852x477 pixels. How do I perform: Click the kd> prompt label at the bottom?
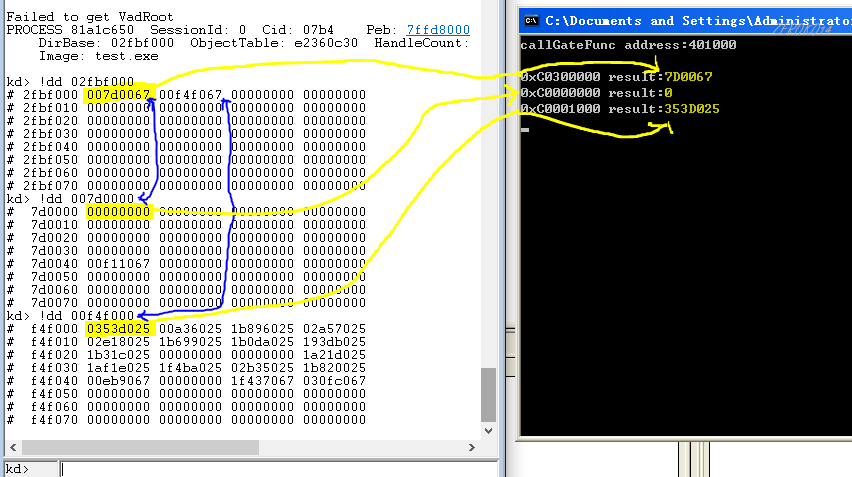coord(17,469)
